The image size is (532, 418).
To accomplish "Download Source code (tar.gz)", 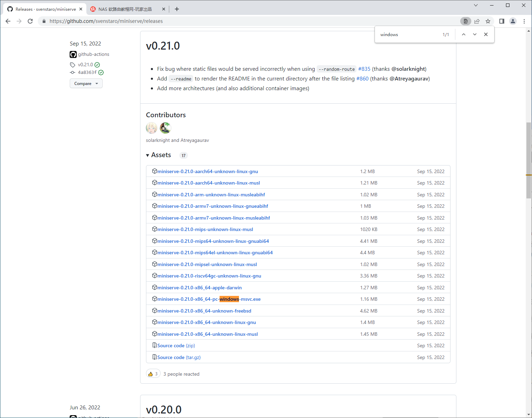I will [x=179, y=357].
